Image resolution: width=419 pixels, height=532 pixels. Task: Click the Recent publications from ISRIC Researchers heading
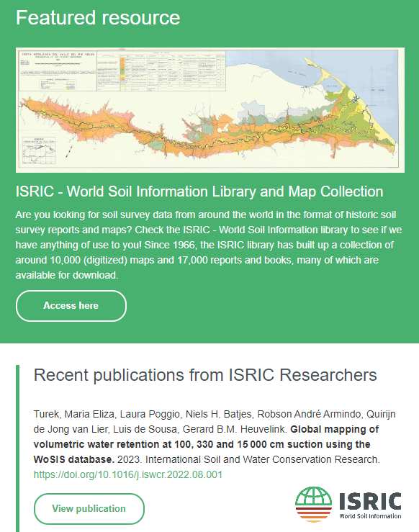(x=205, y=375)
